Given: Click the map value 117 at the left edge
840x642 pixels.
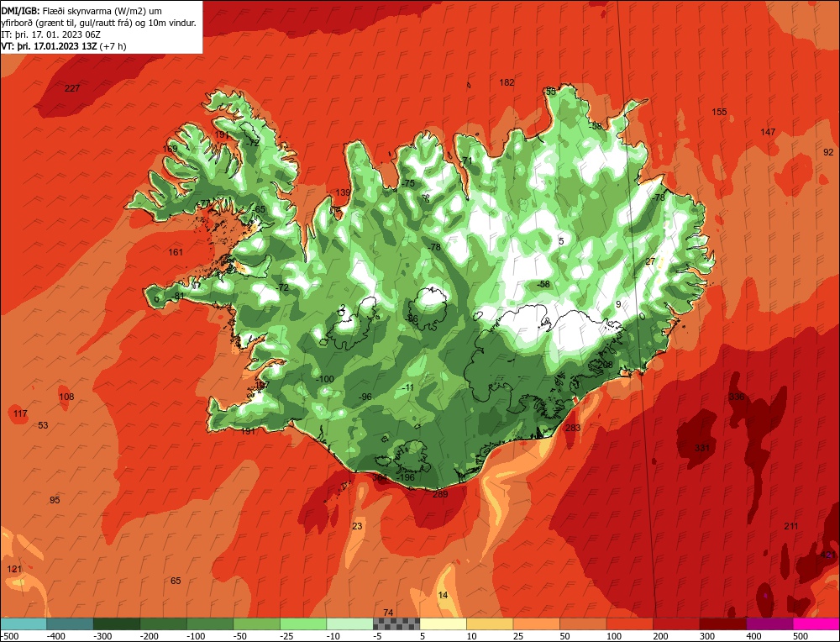Looking at the screenshot, I should (x=20, y=413).
